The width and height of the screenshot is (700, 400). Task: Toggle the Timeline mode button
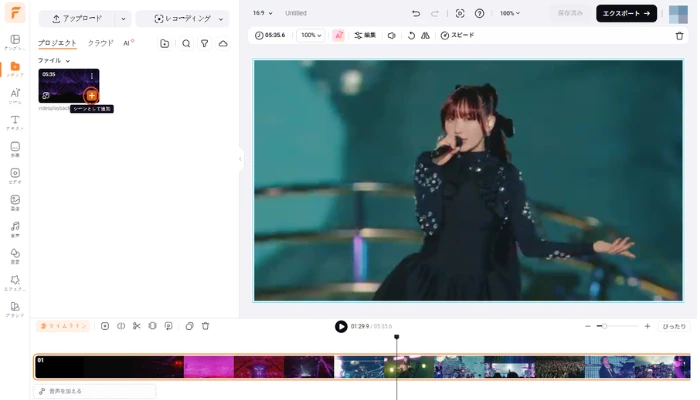tap(63, 326)
